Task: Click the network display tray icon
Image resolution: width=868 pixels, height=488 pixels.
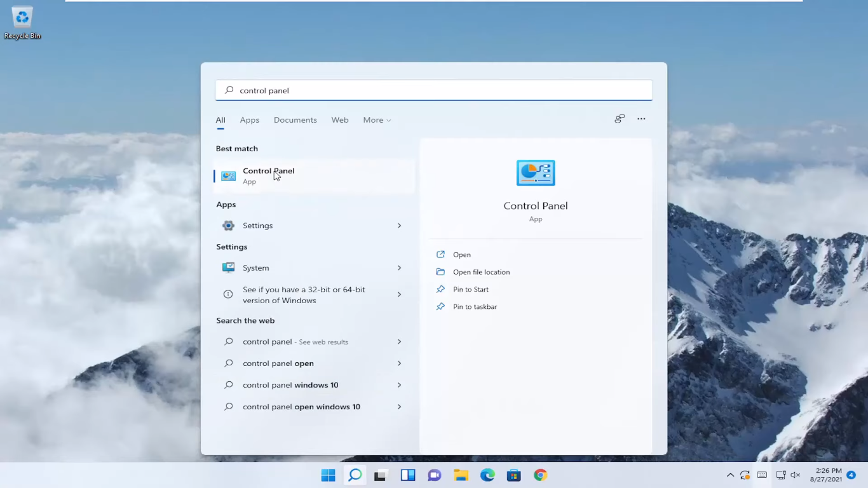Action: point(781,475)
